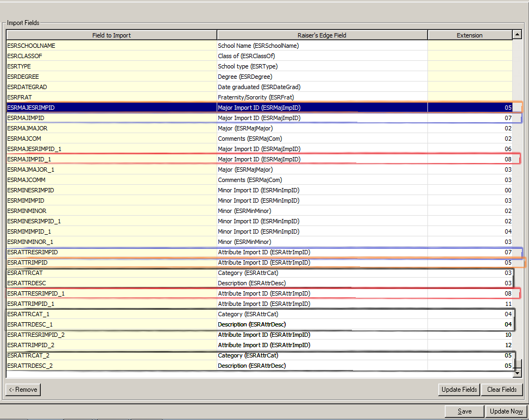Select the ESRMAJCOMM field

coord(111,180)
